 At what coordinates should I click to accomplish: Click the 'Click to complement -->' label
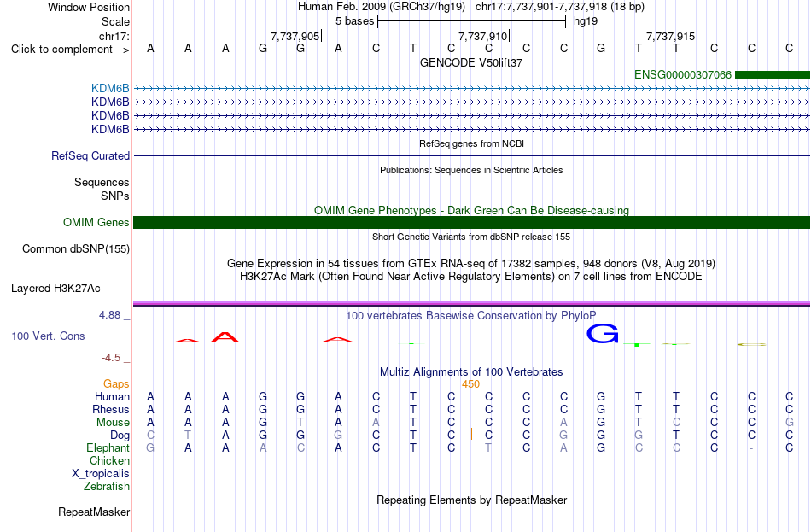(x=70, y=50)
